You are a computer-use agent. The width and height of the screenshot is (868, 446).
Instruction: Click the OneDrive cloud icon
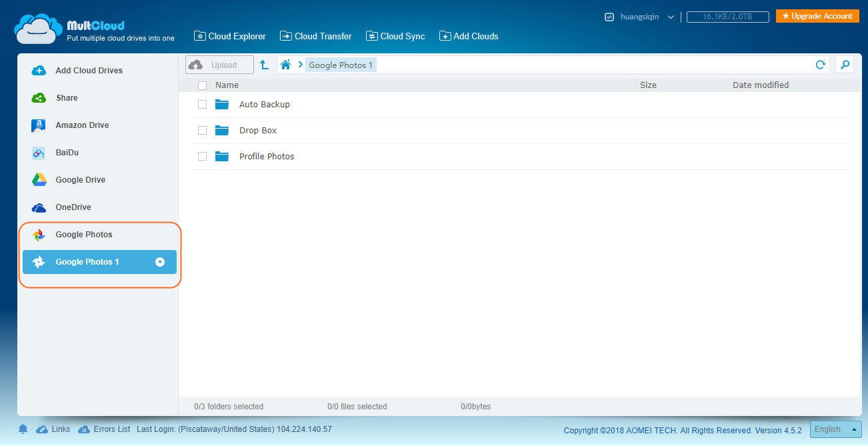39,207
